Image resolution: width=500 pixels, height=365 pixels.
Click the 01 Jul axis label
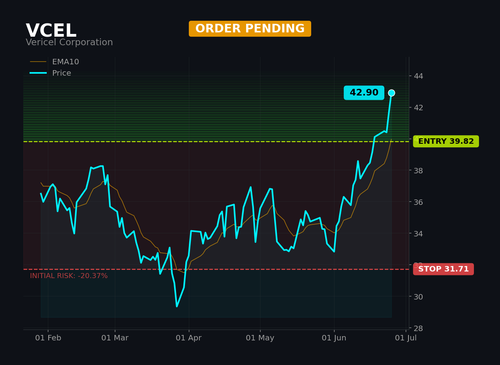tap(406, 338)
